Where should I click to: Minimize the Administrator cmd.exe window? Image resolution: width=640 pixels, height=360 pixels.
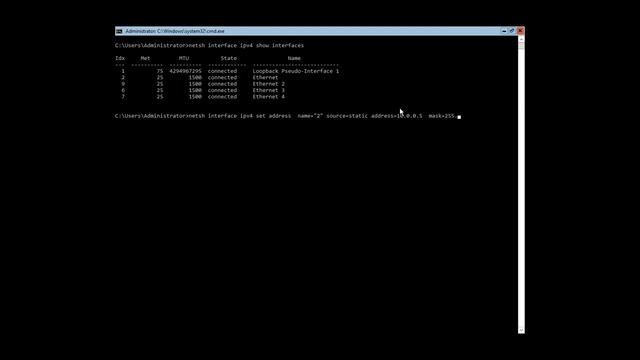504,31
